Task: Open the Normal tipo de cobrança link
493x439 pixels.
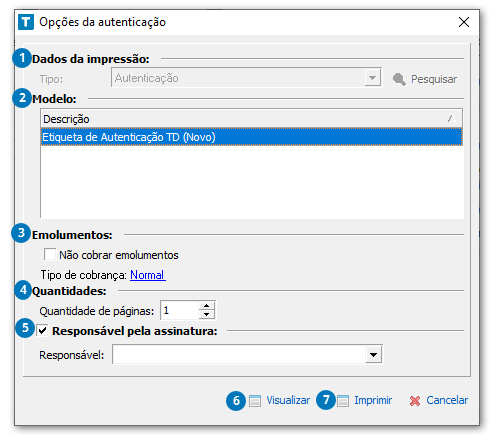Action: pyautogui.click(x=147, y=275)
